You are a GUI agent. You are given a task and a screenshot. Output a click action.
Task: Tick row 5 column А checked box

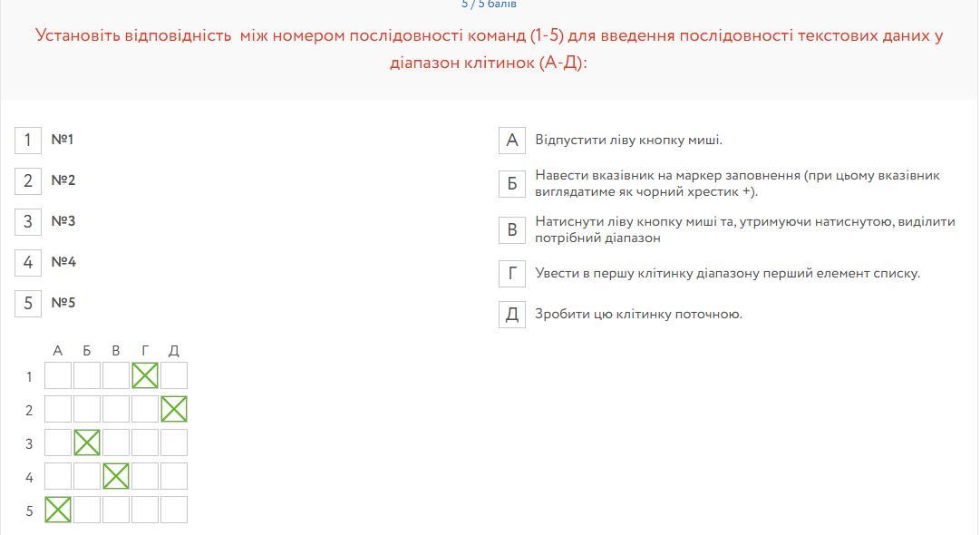(x=58, y=510)
